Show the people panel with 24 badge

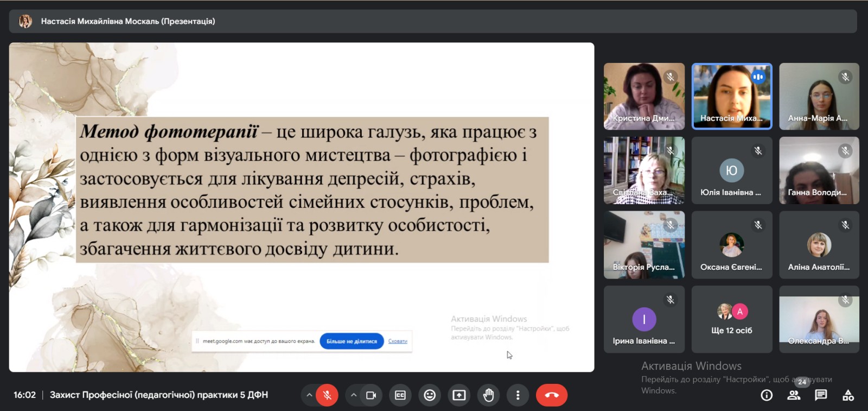tap(794, 395)
